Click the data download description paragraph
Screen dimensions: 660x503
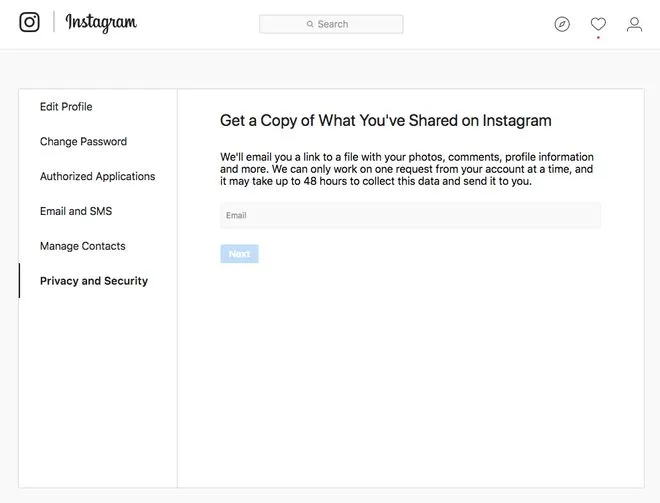point(407,169)
